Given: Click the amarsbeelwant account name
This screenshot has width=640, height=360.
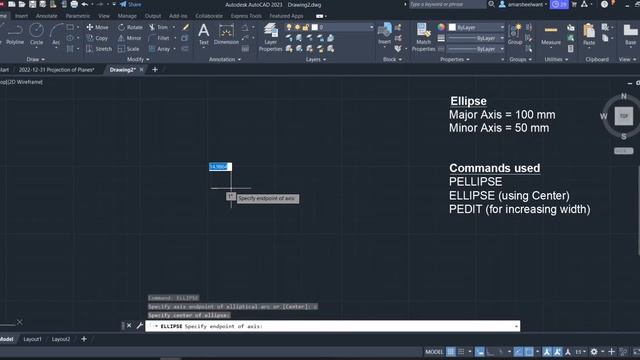Looking at the screenshot, I should [x=525, y=4].
